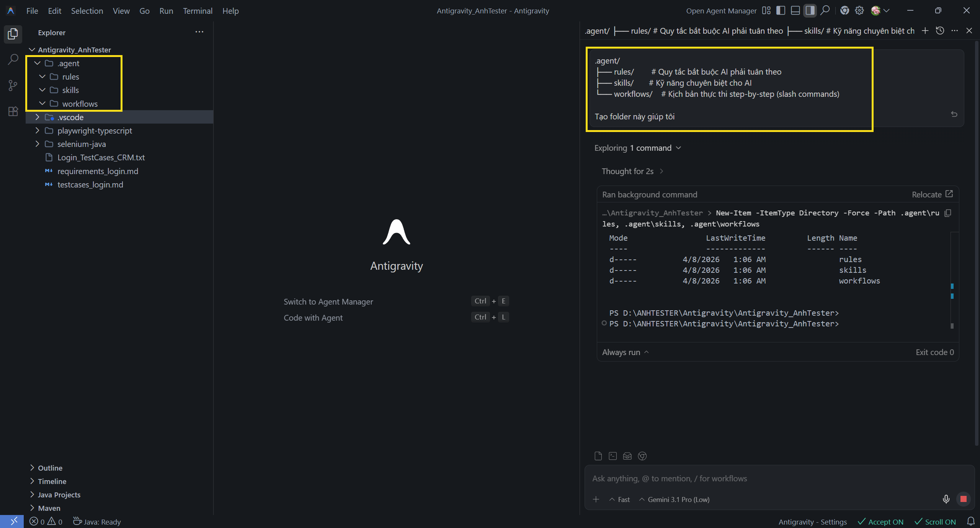980x528 pixels.
Task: Open the Selection menu
Action: tap(87, 11)
